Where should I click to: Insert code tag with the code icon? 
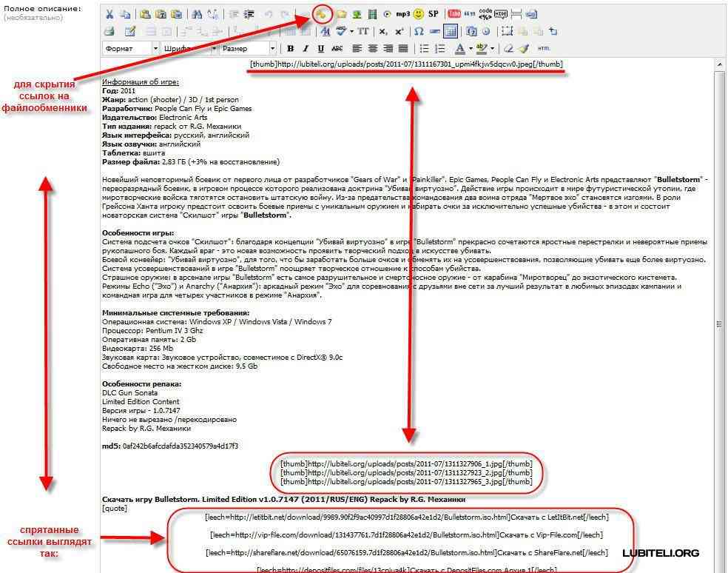pyautogui.click(x=485, y=14)
